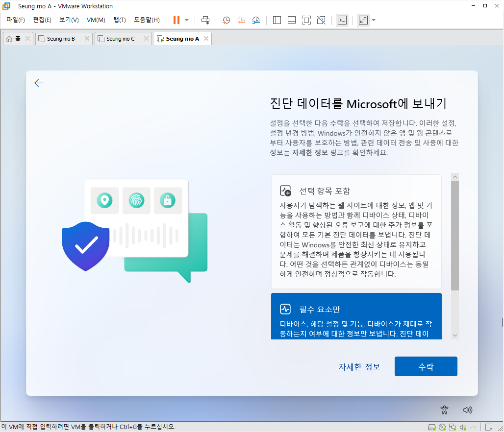Click the CD/DVD drive status icon
504x432 pixels.
click(442, 427)
